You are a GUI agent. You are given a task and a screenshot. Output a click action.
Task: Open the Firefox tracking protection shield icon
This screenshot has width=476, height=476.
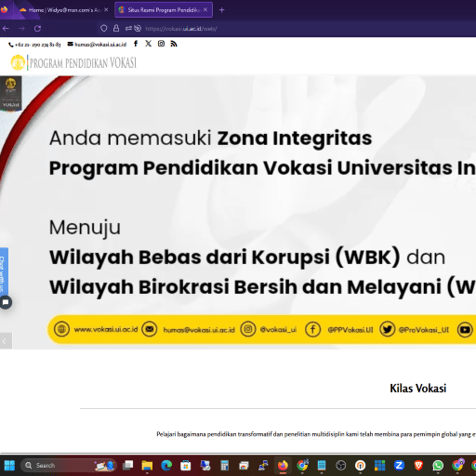pyautogui.click(x=104, y=29)
